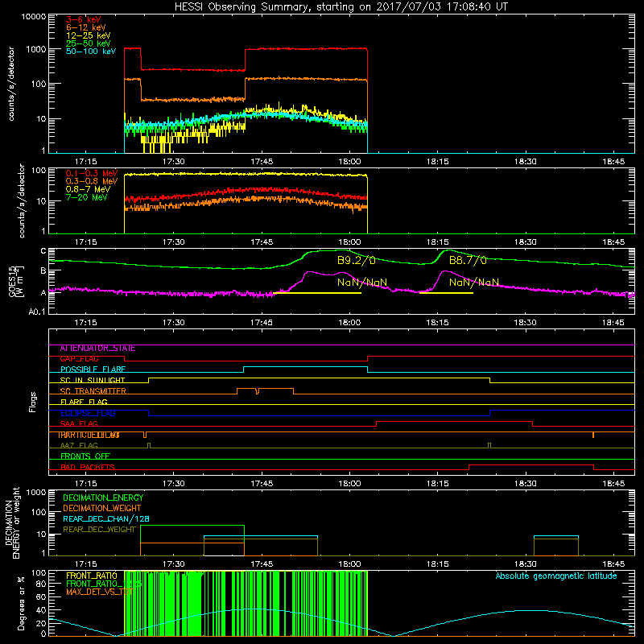Pick the B9.2/0 flare class annotation

coord(357,260)
